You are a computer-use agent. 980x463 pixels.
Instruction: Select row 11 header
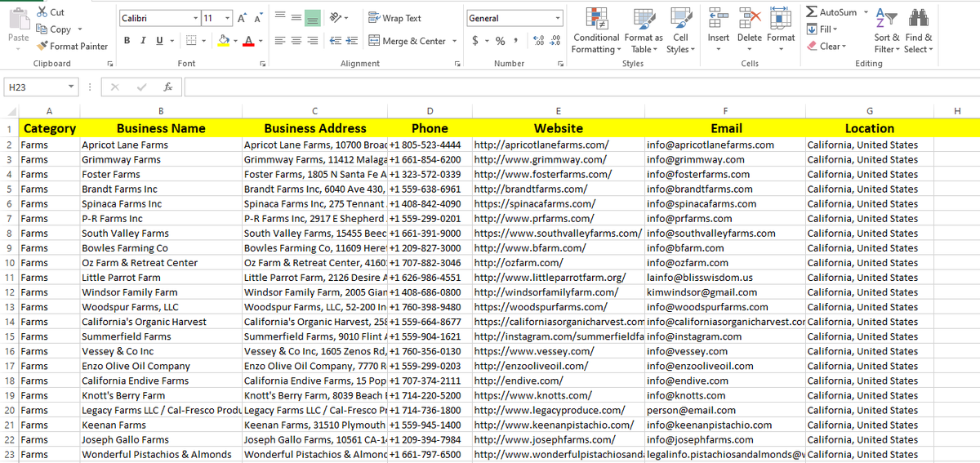coord(9,278)
